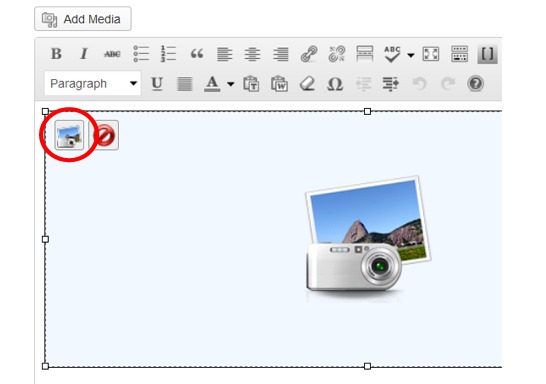Click the top-left resize handle
The image size is (546, 384).
coord(45,111)
